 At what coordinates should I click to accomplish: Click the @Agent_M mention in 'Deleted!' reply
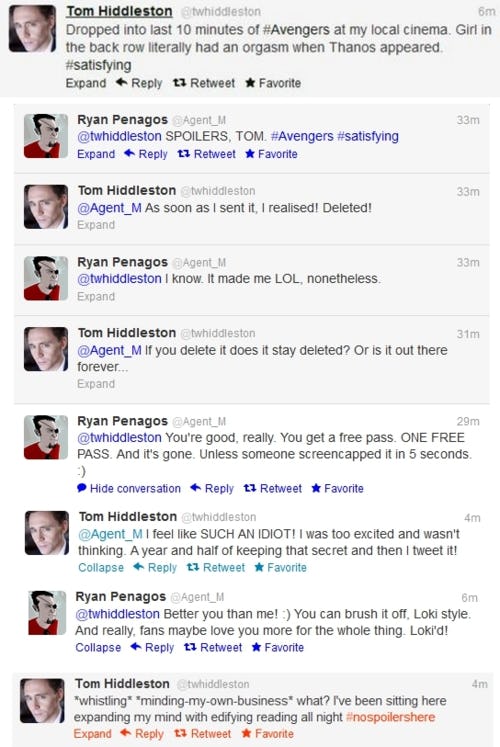click(110, 208)
